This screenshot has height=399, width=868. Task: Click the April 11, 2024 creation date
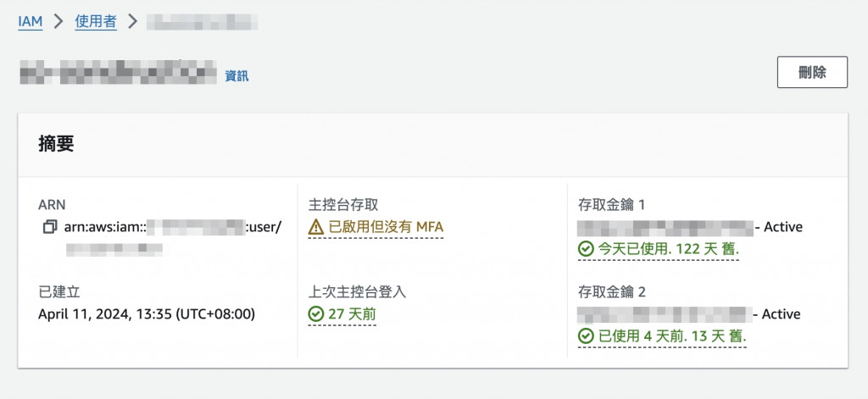click(147, 314)
